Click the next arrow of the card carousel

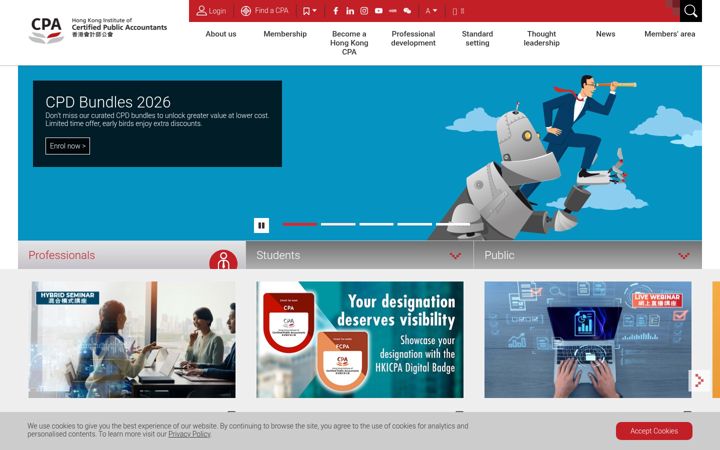(699, 381)
